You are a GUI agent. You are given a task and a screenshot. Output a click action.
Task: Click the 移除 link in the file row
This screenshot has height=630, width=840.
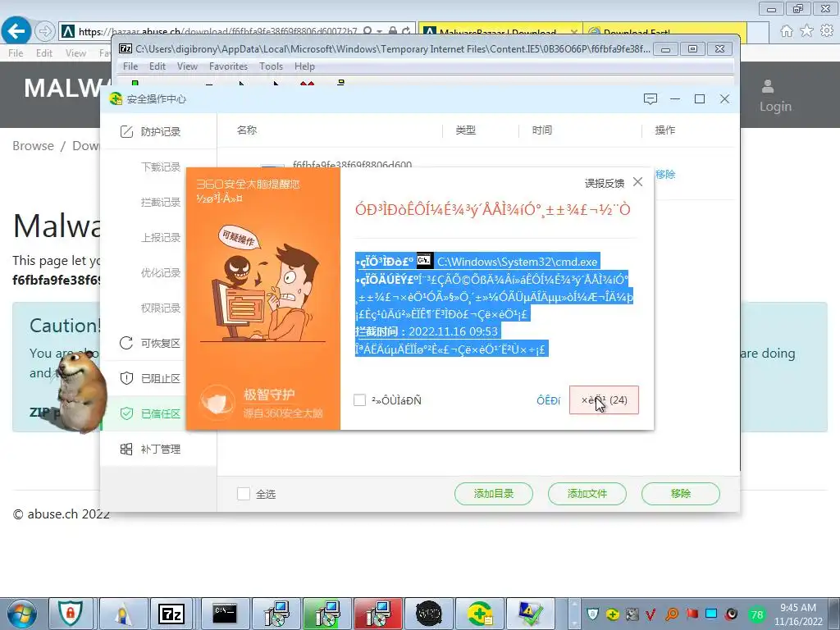(x=665, y=175)
